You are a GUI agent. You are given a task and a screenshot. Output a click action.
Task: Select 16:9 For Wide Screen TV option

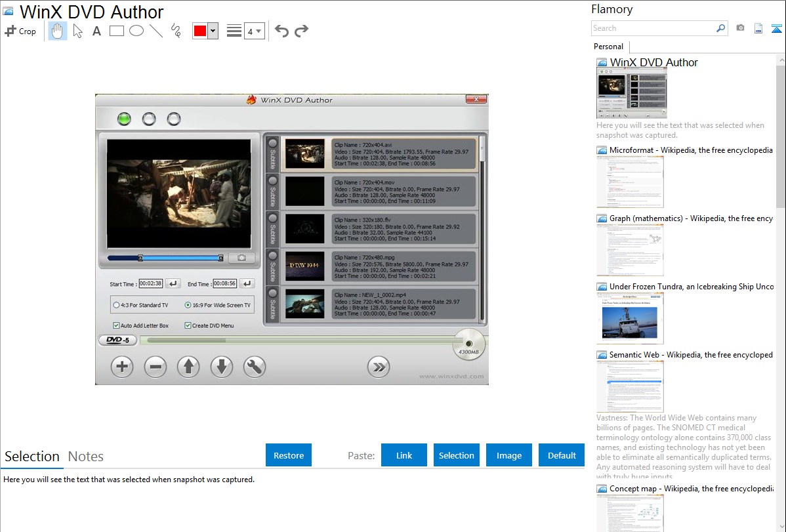[218, 305]
